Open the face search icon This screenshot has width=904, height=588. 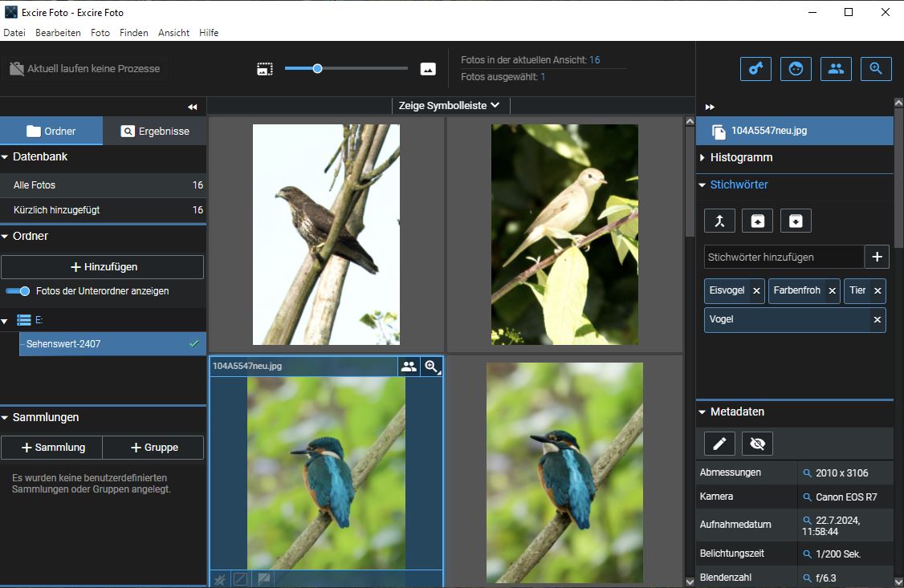click(796, 69)
